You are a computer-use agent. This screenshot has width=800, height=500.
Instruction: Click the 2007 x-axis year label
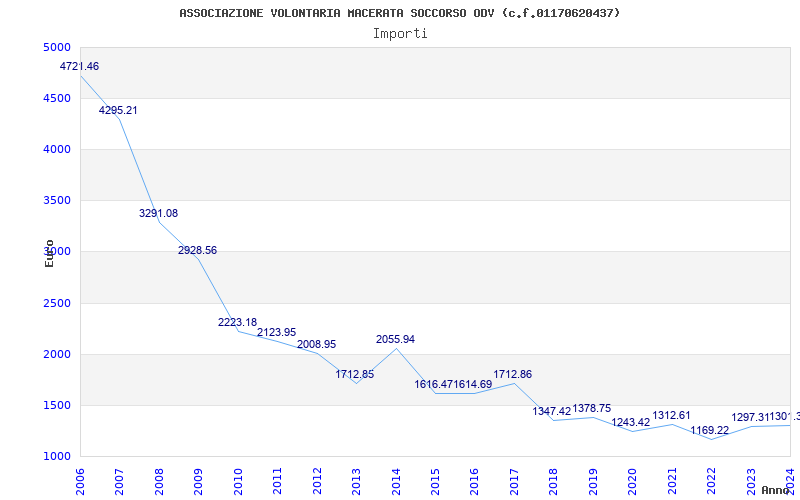(x=119, y=482)
